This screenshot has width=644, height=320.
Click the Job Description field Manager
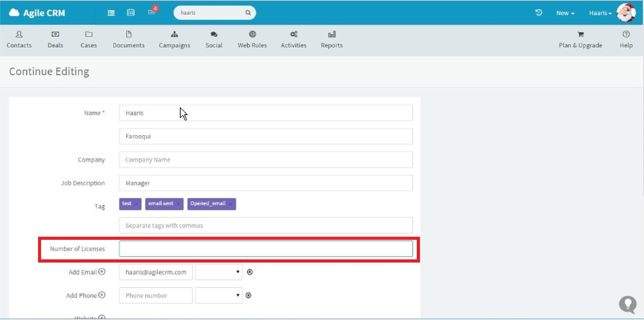(x=266, y=183)
